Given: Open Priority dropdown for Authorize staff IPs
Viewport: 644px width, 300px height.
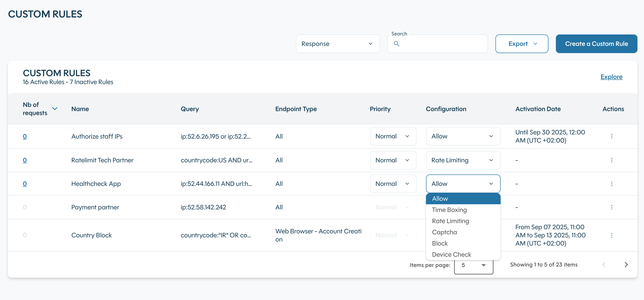Looking at the screenshot, I should (393, 136).
